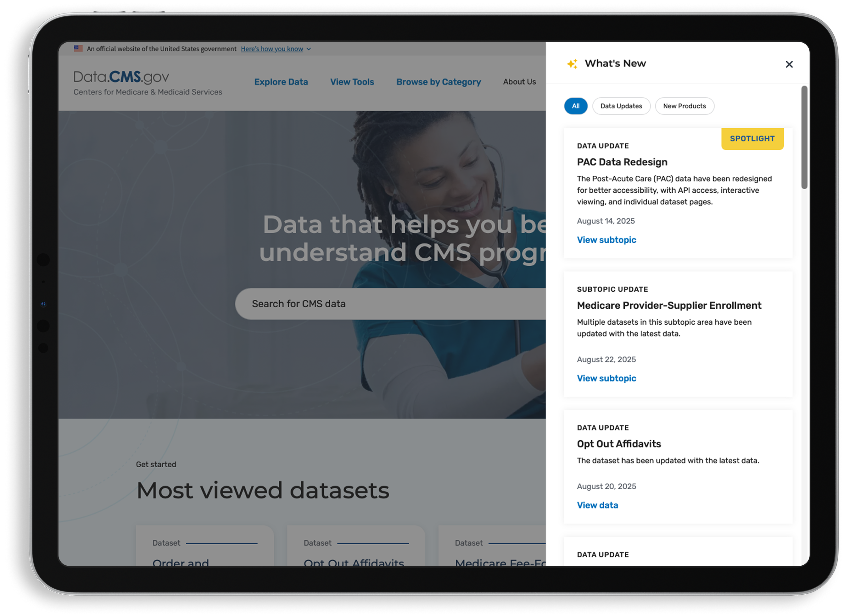This screenshot has height=616, width=844.
Task: Open View data for Opt Out Affidavits
Action: click(x=597, y=505)
